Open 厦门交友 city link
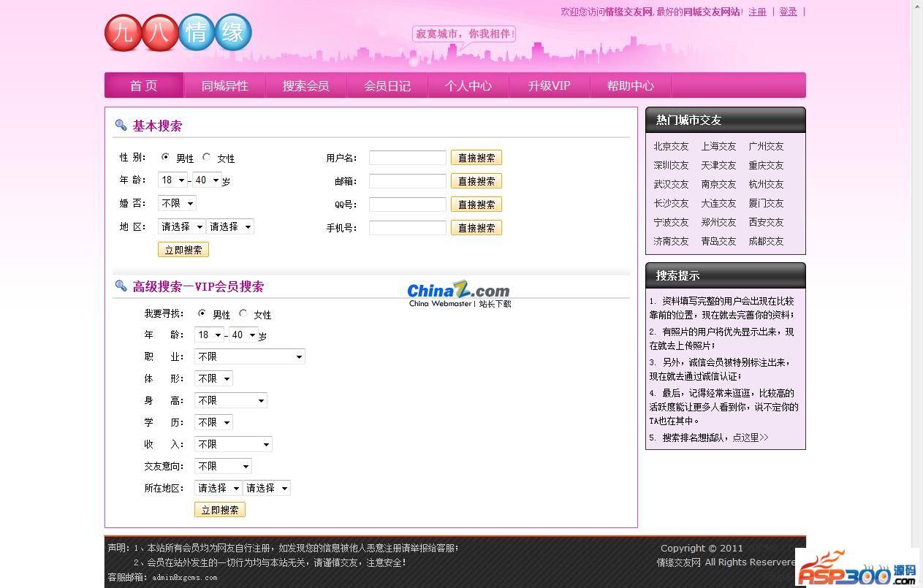Image resolution: width=923 pixels, height=588 pixels. [x=766, y=203]
